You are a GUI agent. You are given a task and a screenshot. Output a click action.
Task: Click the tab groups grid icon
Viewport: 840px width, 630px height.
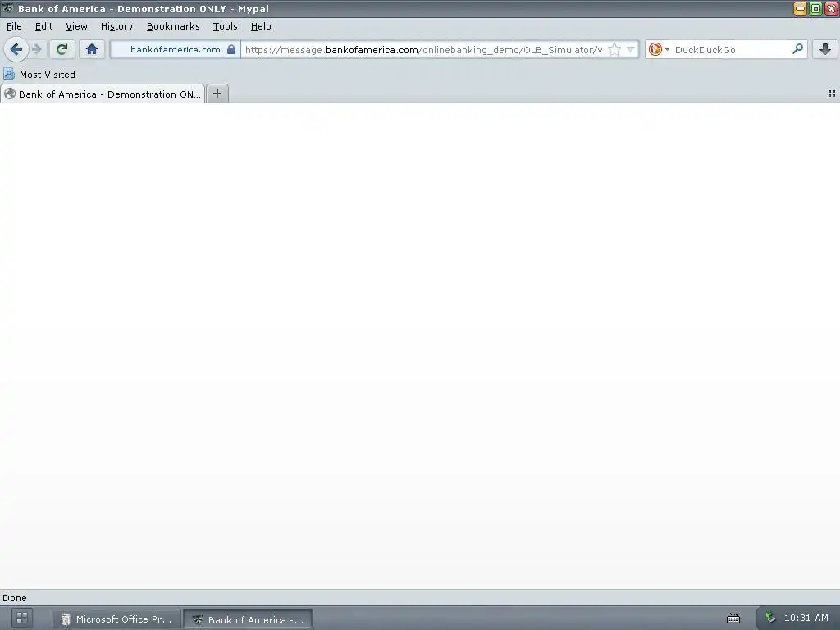(832, 94)
